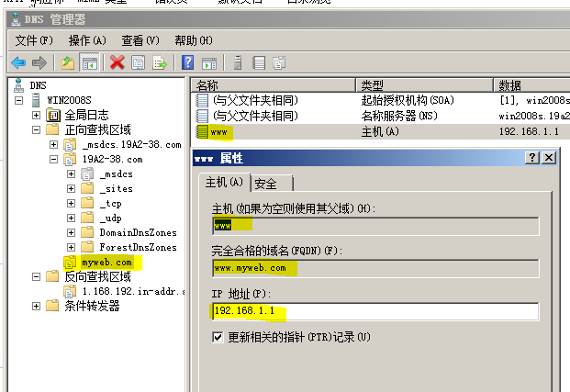Image resolution: width=570 pixels, height=392 pixels.
Task: Click the dialog help ? button
Action: pos(532,158)
